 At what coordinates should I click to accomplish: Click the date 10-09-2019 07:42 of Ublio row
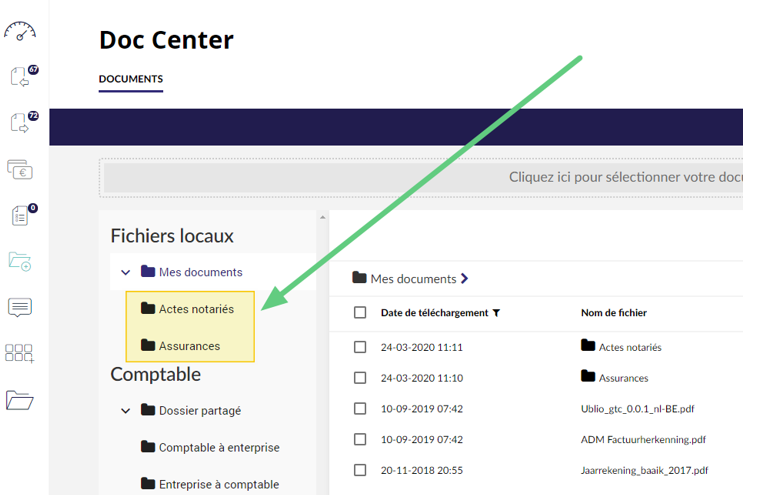(422, 409)
